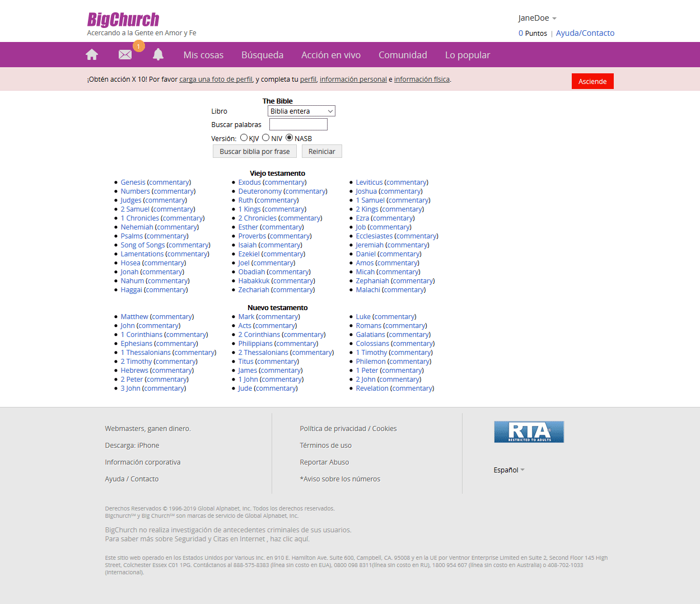Click the red Asciende button

592,81
